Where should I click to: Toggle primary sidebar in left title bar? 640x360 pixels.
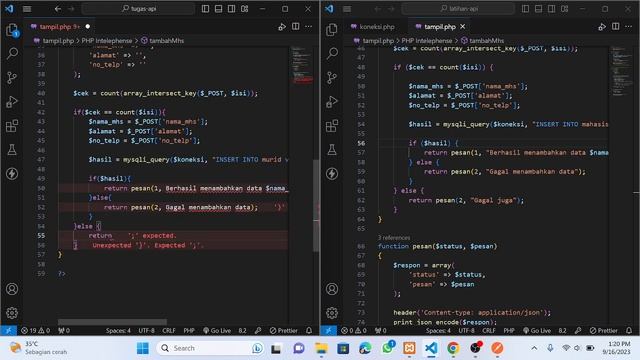[x=205, y=9]
